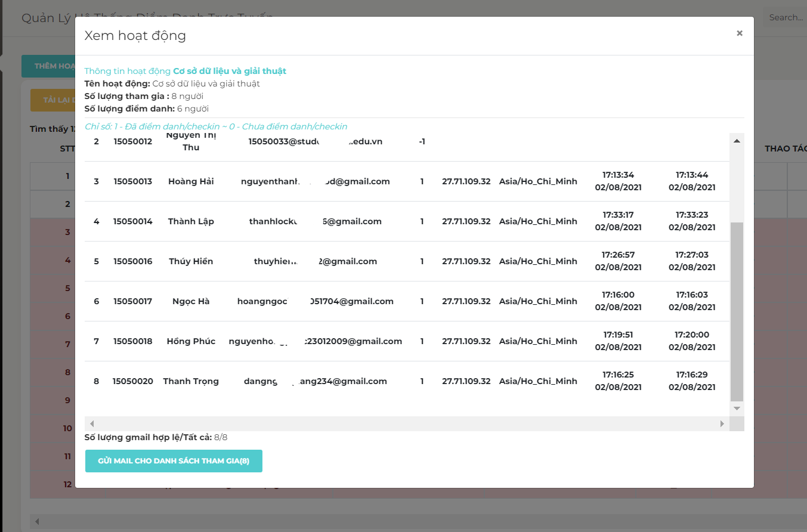Viewport: 807px width, 532px height.
Task: Click the 17:27:03 timestamp
Action: click(x=692, y=255)
